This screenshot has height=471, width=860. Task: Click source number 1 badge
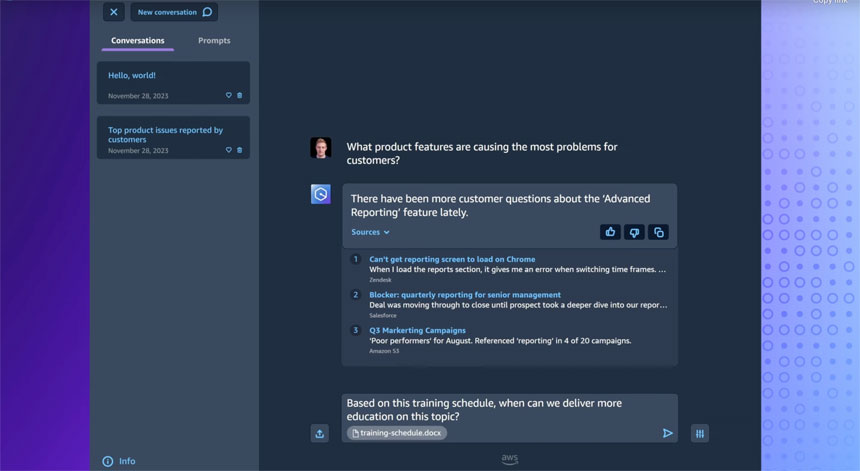[x=355, y=259]
